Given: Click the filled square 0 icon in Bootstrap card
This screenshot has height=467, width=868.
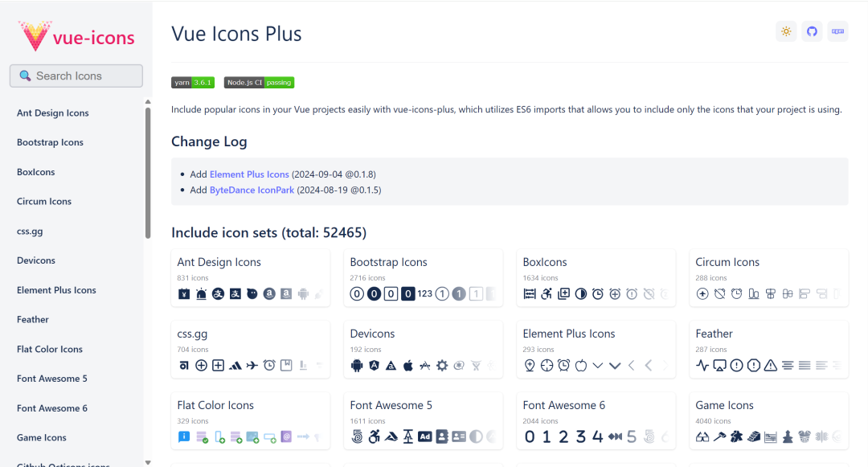Looking at the screenshot, I should coord(407,294).
